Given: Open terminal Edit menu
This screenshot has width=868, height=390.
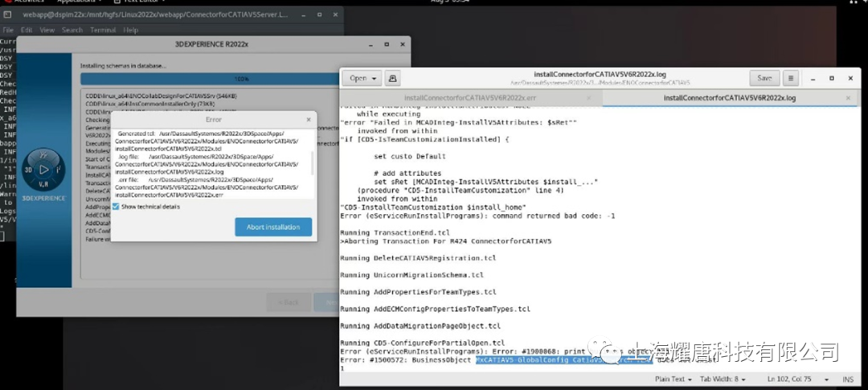Looking at the screenshot, I should (26, 30).
